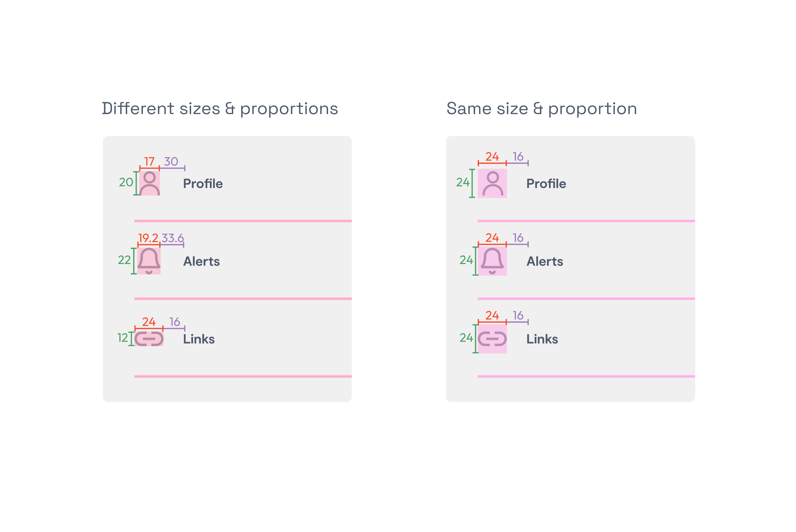Click the purple 30 spacing measurement

point(171,162)
